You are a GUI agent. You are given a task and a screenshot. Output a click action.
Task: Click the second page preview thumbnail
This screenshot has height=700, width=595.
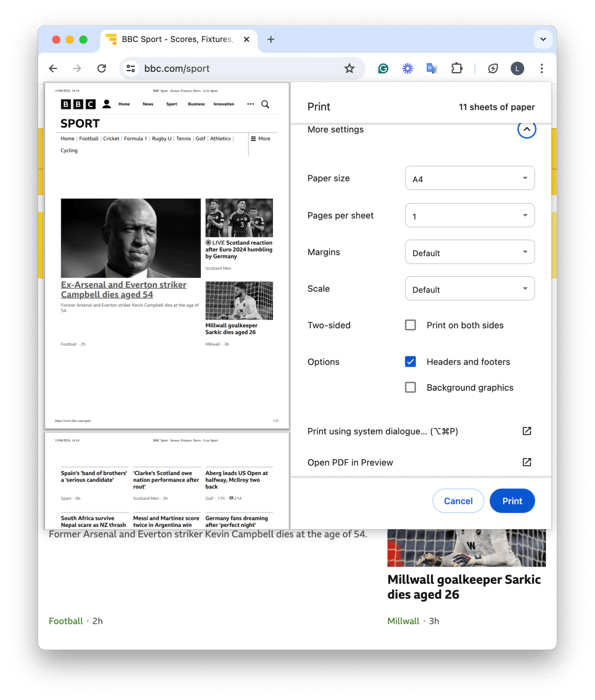coord(167,481)
